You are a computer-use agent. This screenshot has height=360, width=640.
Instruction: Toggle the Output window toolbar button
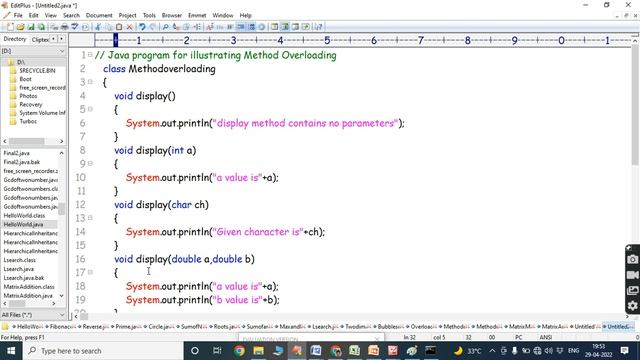tap(295, 27)
